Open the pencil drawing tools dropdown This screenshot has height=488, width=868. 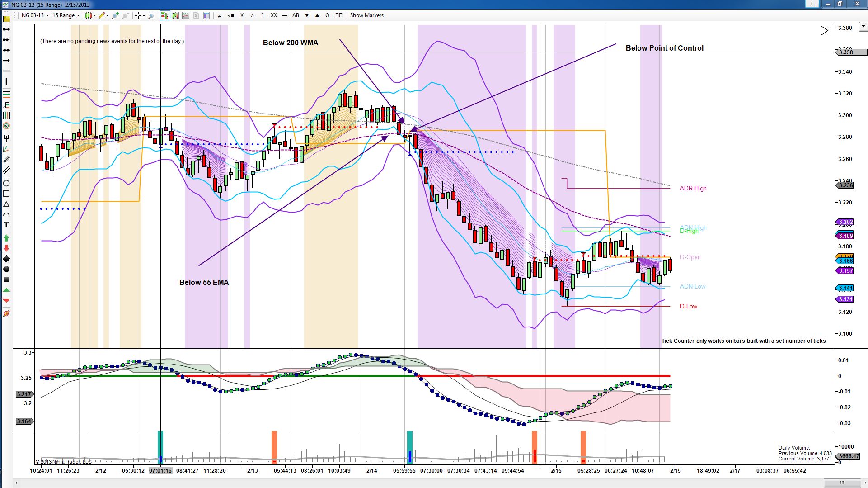click(x=103, y=15)
